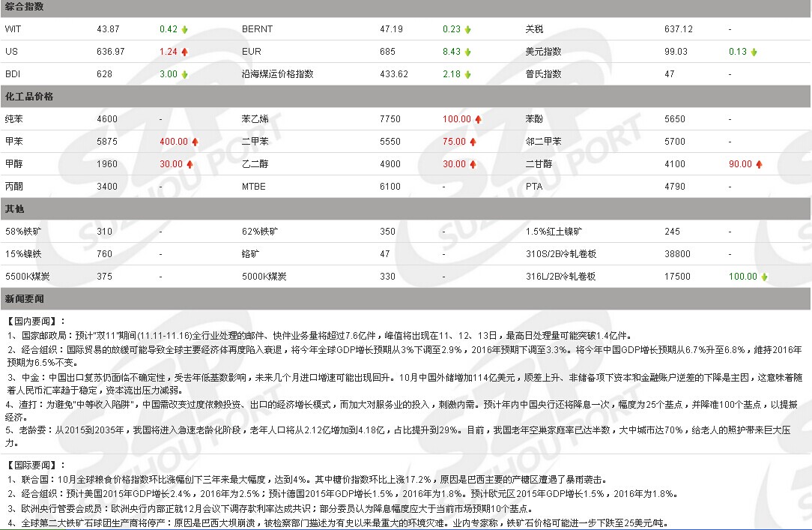Click the 普氏指数 label
This screenshot has height=530, width=812.
point(543,74)
